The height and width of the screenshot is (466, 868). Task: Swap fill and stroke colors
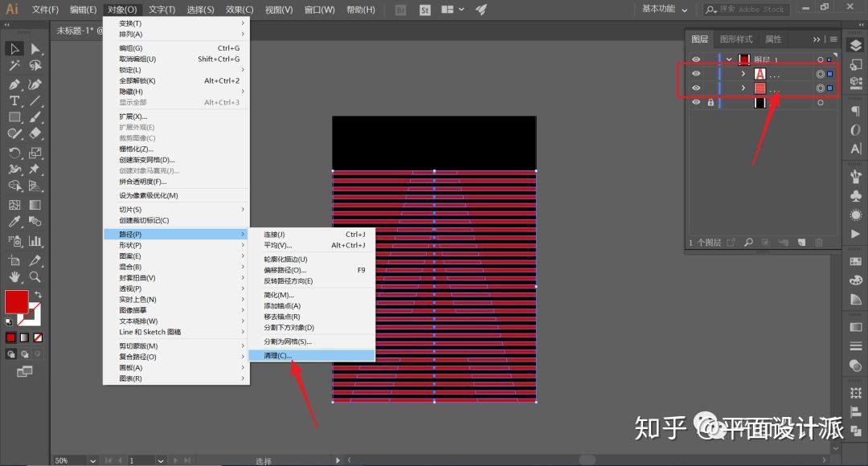38,294
